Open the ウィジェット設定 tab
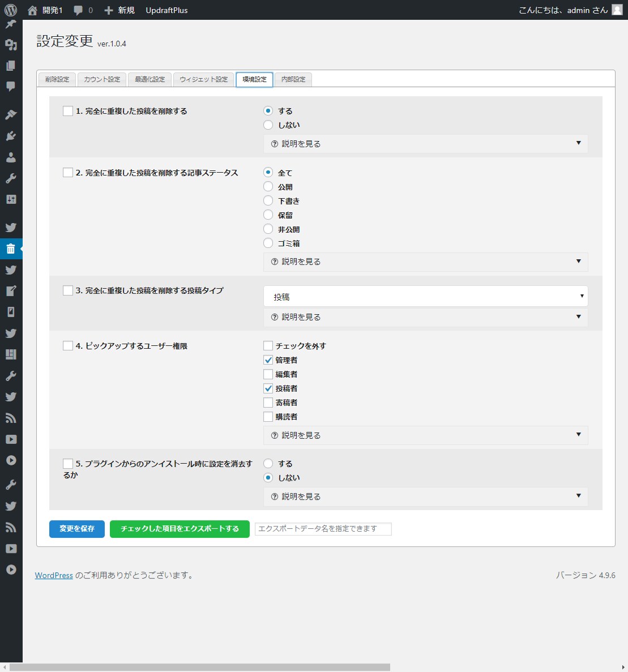The width and height of the screenshot is (628, 672). [204, 79]
